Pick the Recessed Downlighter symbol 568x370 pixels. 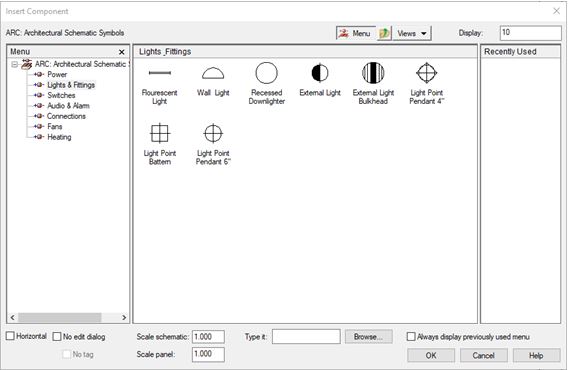click(267, 73)
